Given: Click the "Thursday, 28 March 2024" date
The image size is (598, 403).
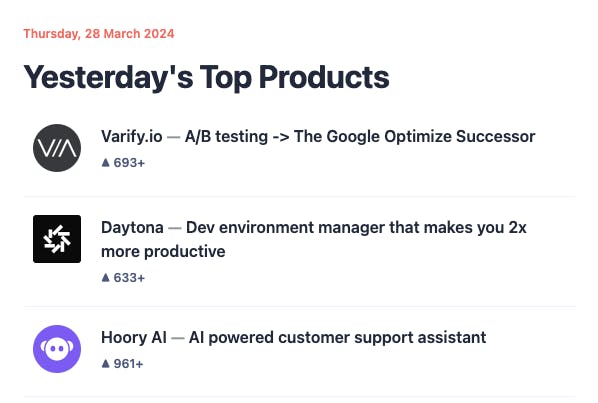Looking at the screenshot, I should pos(99,34).
